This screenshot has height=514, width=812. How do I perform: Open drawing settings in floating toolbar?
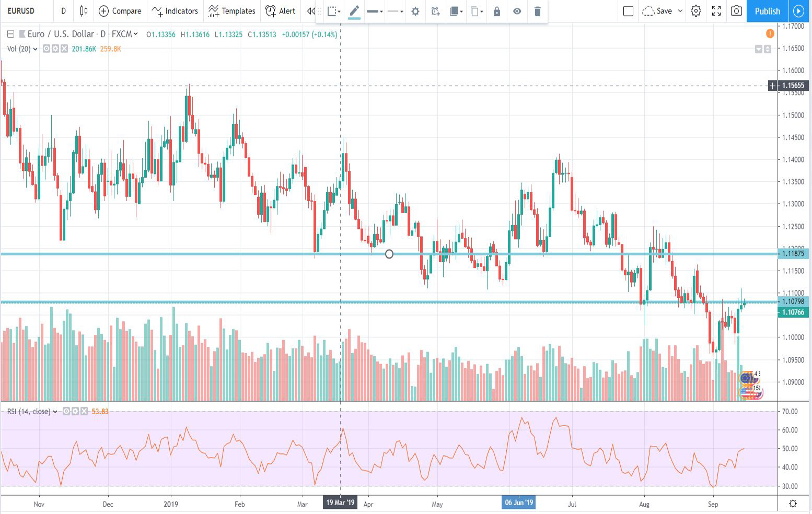pyautogui.click(x=415, y=11)
